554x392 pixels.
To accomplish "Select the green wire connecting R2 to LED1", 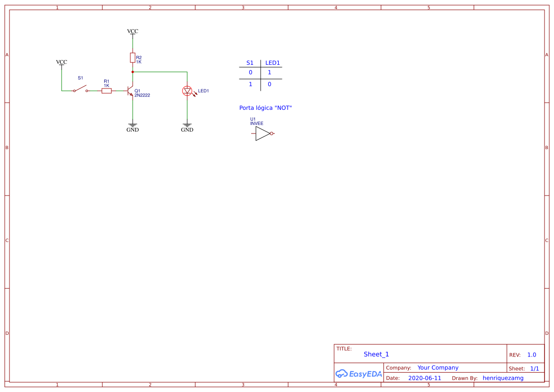I will click(161, 71).
